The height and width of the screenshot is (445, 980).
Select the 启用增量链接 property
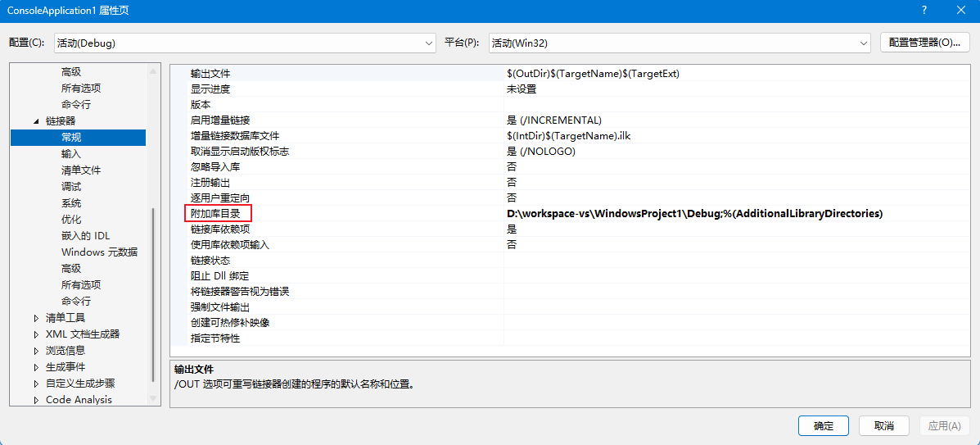220,120
